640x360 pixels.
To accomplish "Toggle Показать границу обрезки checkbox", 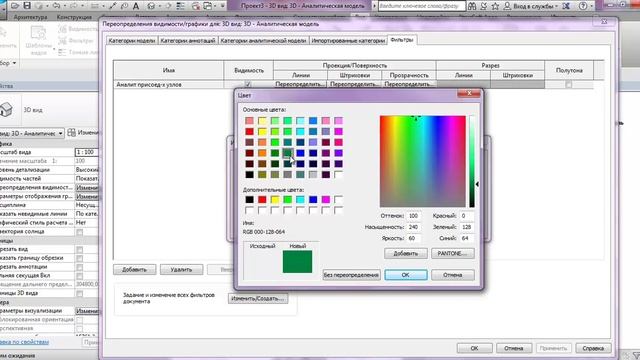I will (80, 259).
